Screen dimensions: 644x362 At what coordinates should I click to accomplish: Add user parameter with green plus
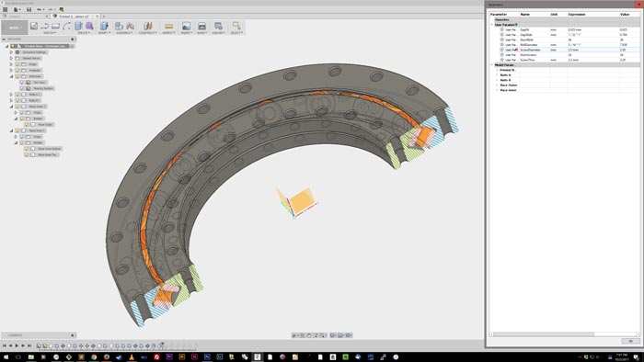click(x=516, y=25)
